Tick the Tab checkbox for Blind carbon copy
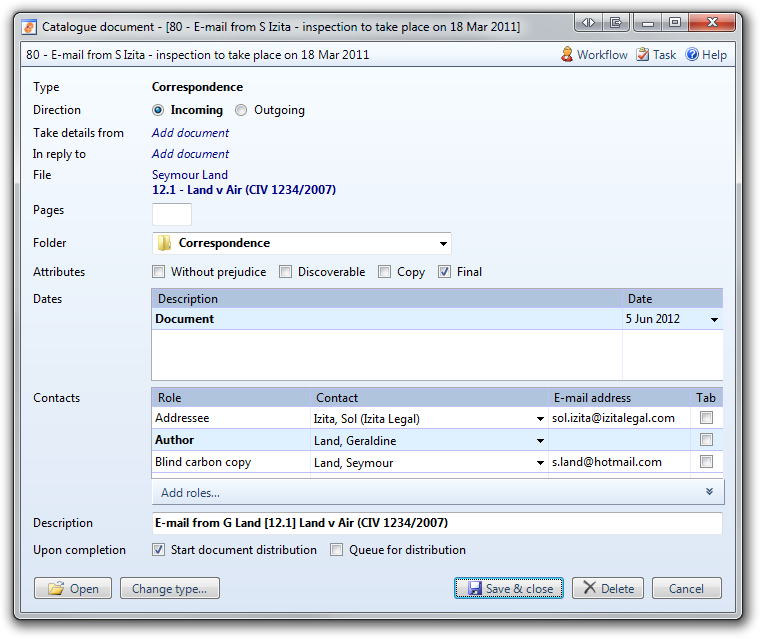 706,461
